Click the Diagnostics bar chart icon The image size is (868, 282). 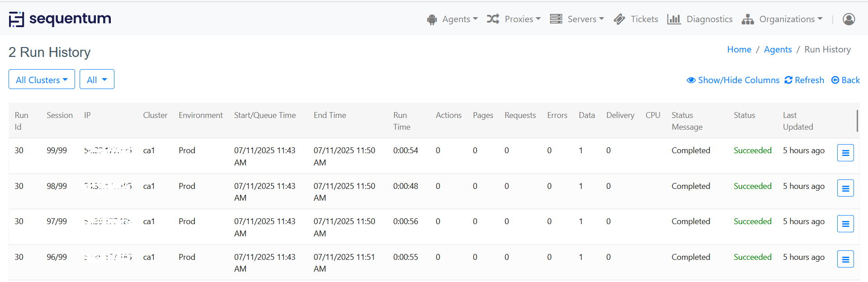[x=674, y=19]
